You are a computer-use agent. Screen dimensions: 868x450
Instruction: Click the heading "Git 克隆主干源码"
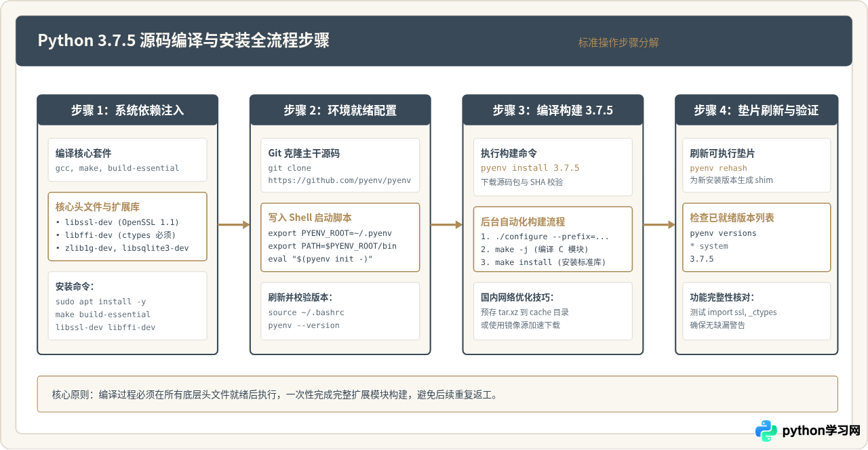pos(304,154)
